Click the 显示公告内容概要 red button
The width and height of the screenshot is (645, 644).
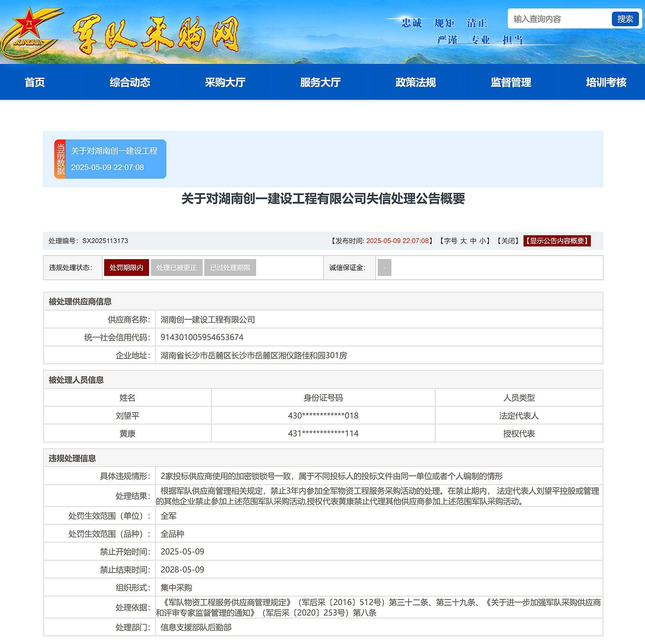[556, 241]
